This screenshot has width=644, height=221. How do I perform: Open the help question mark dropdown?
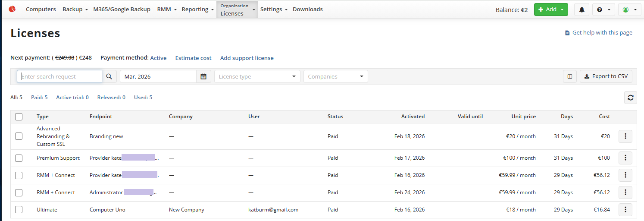tap(603, 9)
